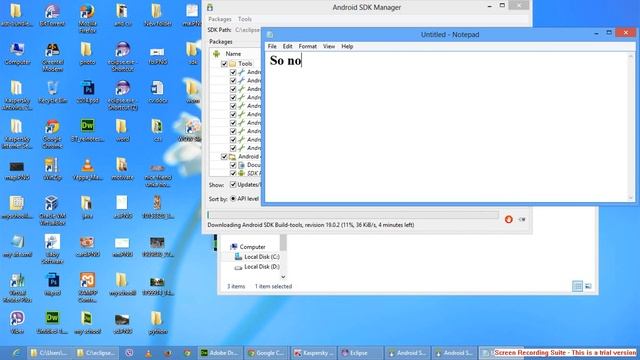Stop the SDK download with red icon
The width and height of the screenshot is (640, 360).
click(509, 219)
